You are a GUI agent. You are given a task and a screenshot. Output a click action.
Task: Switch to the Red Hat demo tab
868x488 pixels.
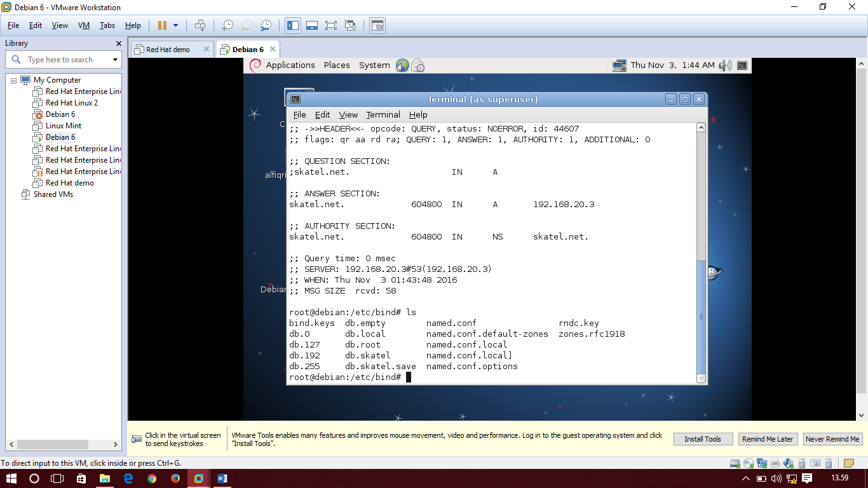169,48
